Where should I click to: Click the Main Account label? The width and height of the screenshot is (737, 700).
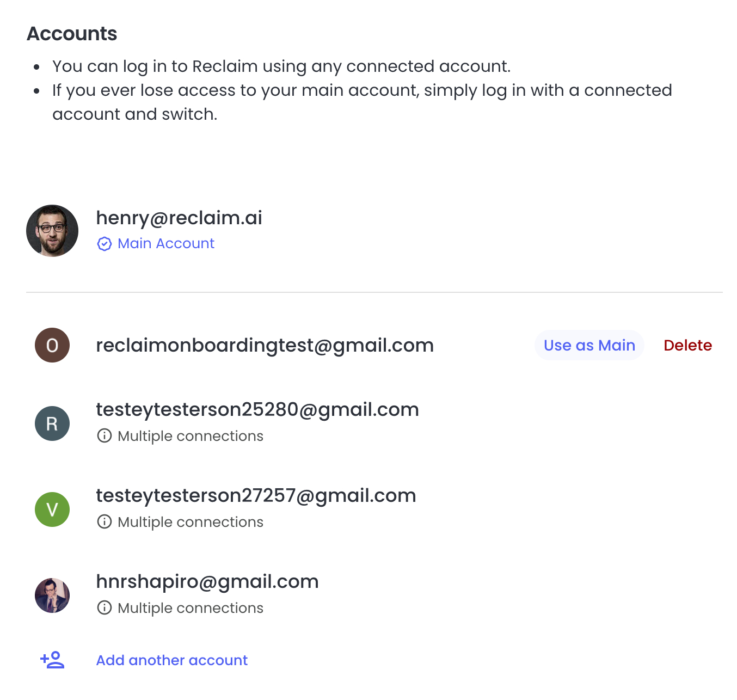tap(166, 243)
